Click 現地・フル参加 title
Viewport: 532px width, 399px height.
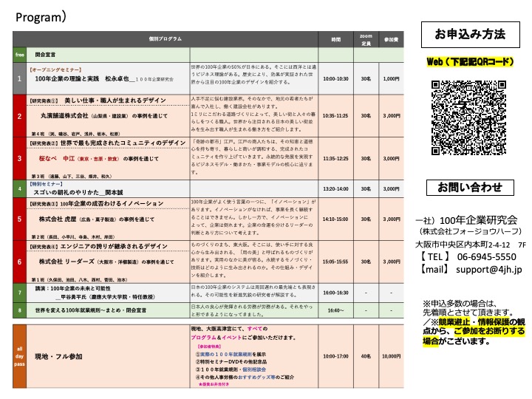click(x=58, y=356)
